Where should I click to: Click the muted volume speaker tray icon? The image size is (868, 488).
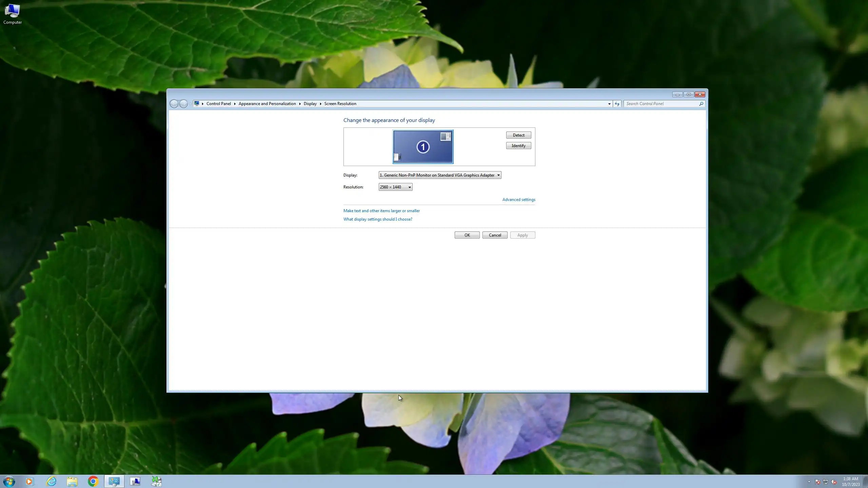point(834,482)
